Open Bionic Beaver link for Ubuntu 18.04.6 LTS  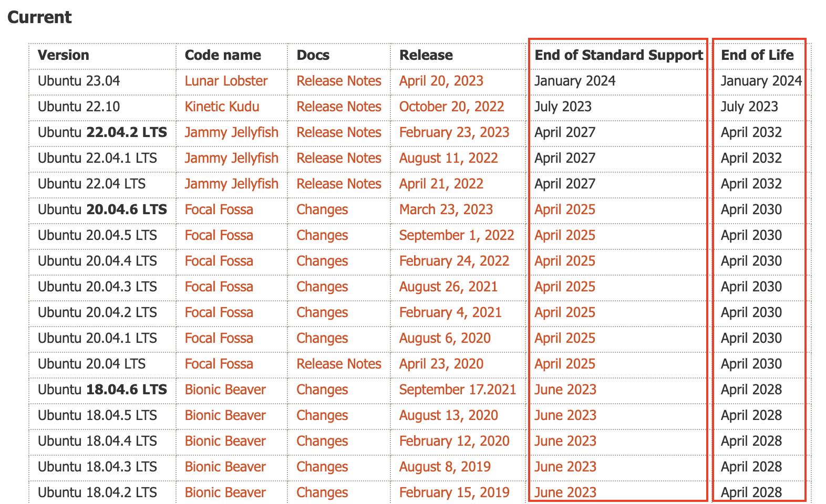225,390
